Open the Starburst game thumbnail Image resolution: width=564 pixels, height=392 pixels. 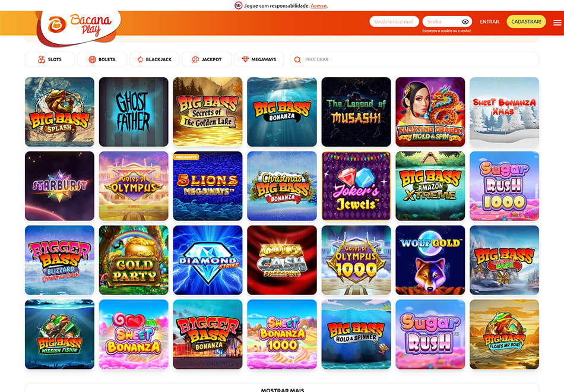[x=60, y=186]
